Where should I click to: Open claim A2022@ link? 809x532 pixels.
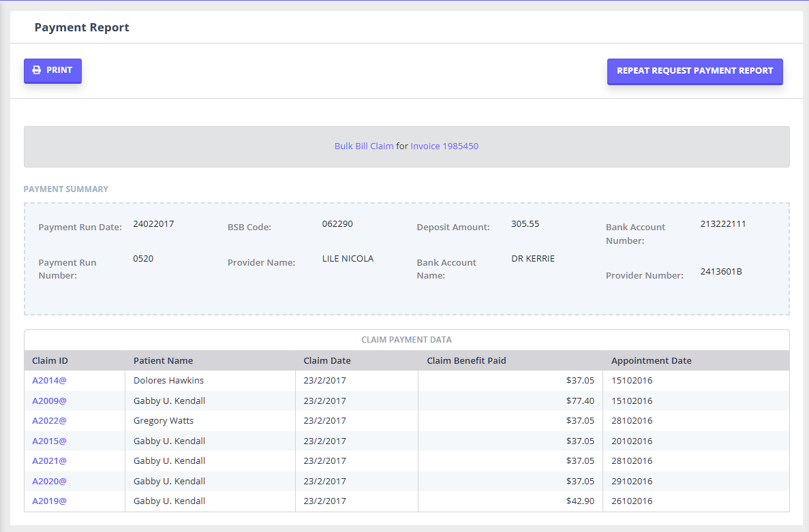[x=49, y=421]
